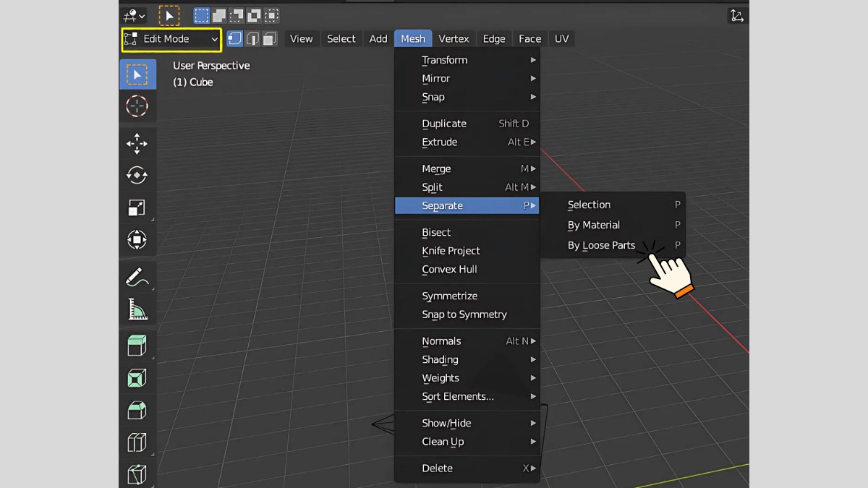Open the Edge menu in the header

point(494,39)
